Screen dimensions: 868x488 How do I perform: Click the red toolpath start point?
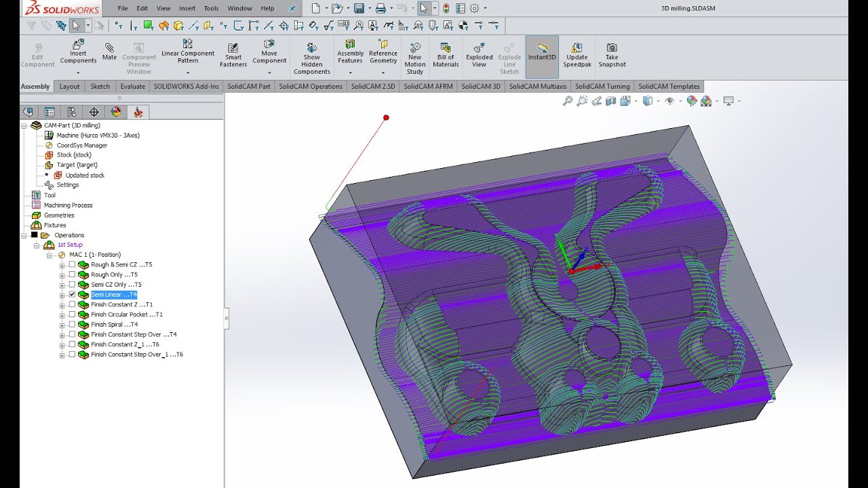coord(387,118)
